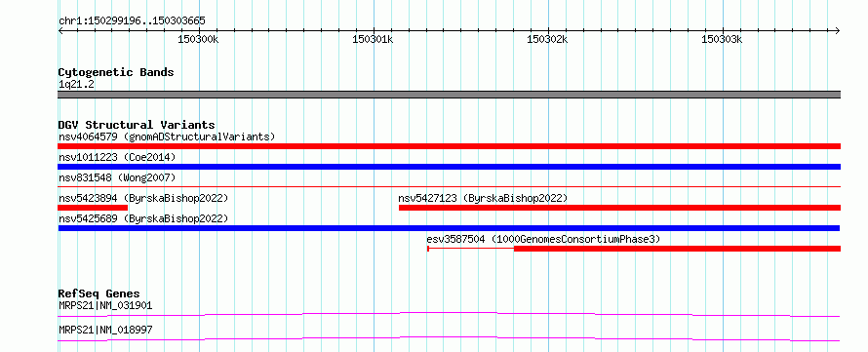This screenshot has height=352, width=868.
Task: Click the nsv831548 (Wong2007) label
Action: [x=117, y=177]
